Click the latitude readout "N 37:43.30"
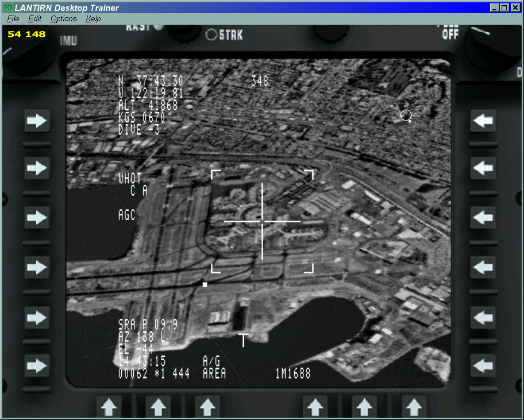Viewport: 524px width, 420px height. click(x=151, y=80)
